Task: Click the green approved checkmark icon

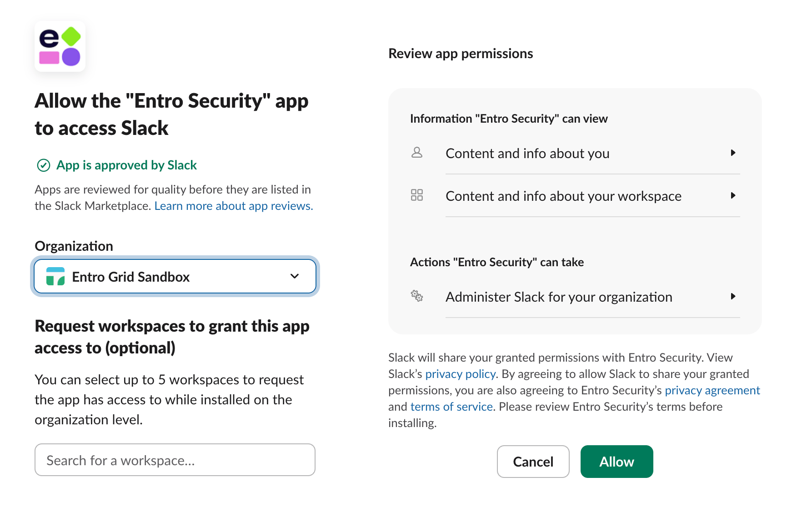Action: click(x=43, y=165)
